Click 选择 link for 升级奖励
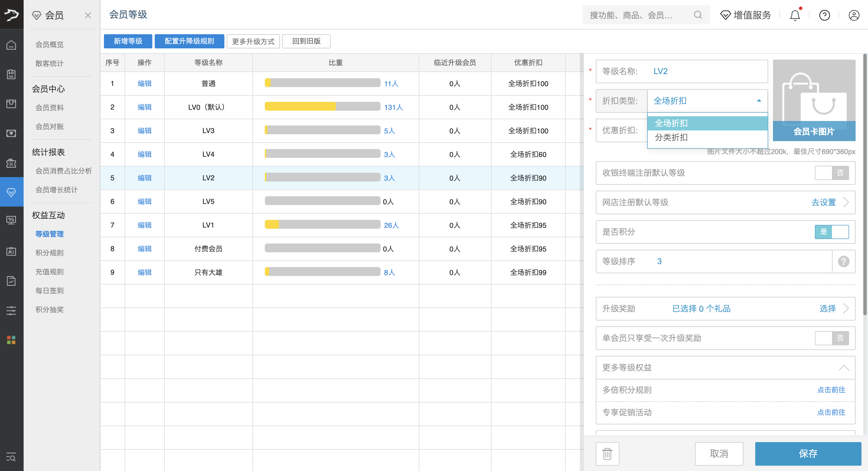The width and height of the screenshot is (868, 471). (828, 309)
